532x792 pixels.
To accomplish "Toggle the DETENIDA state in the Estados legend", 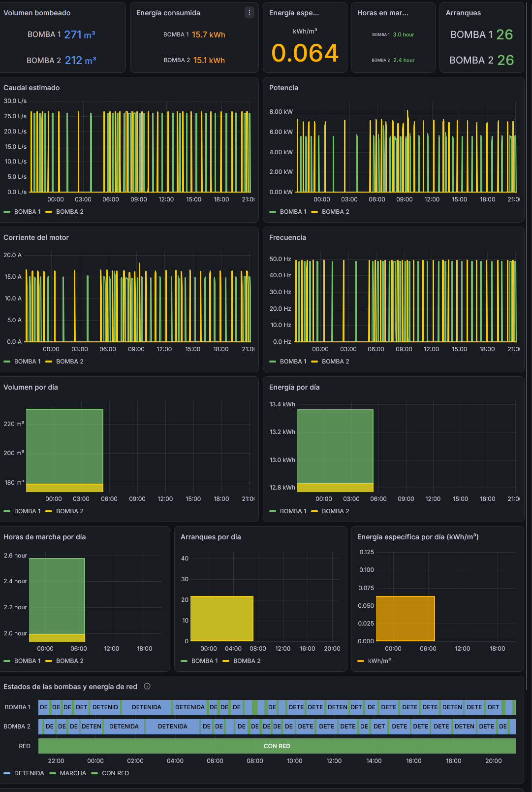I will (29, 773).
